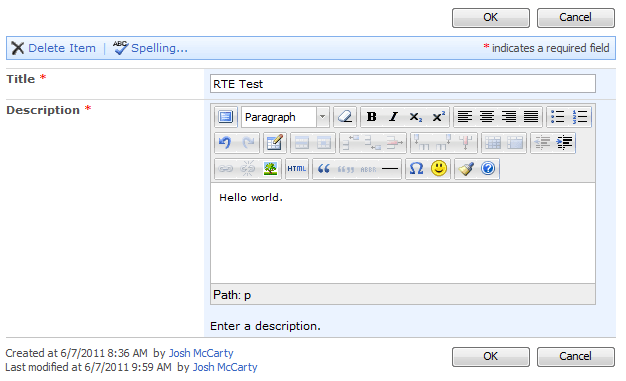Viewport: 626px width, 381px height.
Task: Click the Description field label
Action: (43, 110)
